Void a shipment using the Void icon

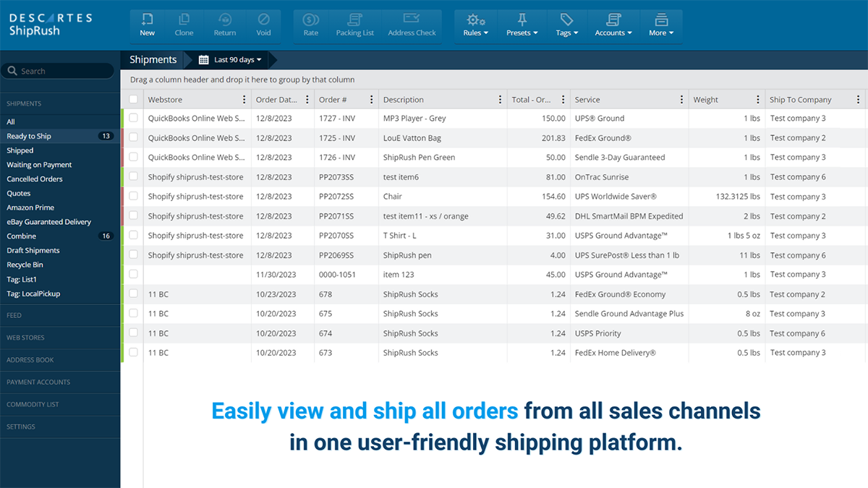[x=263, y=24]
